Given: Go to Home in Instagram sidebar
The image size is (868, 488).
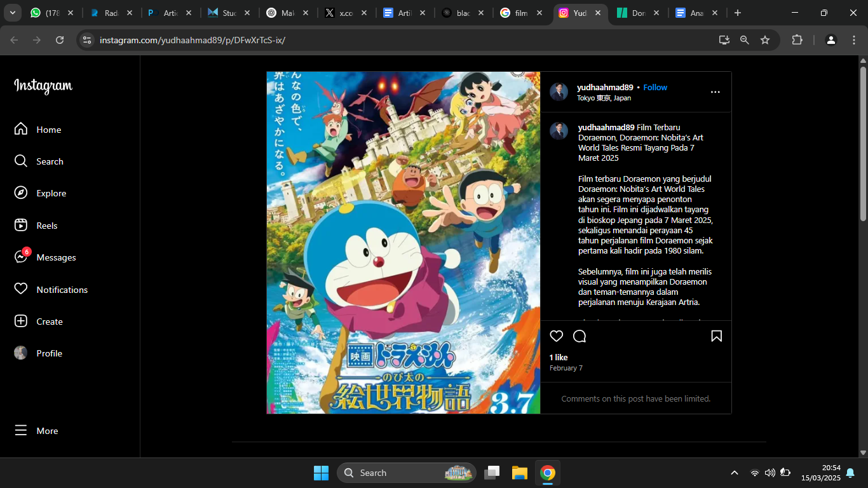Looking at the screenshot, I should point(38,129).
